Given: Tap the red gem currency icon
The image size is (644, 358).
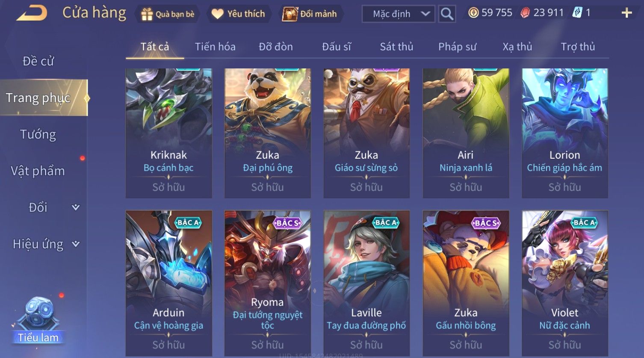Looking at the screenshot, I should point(525,13).
